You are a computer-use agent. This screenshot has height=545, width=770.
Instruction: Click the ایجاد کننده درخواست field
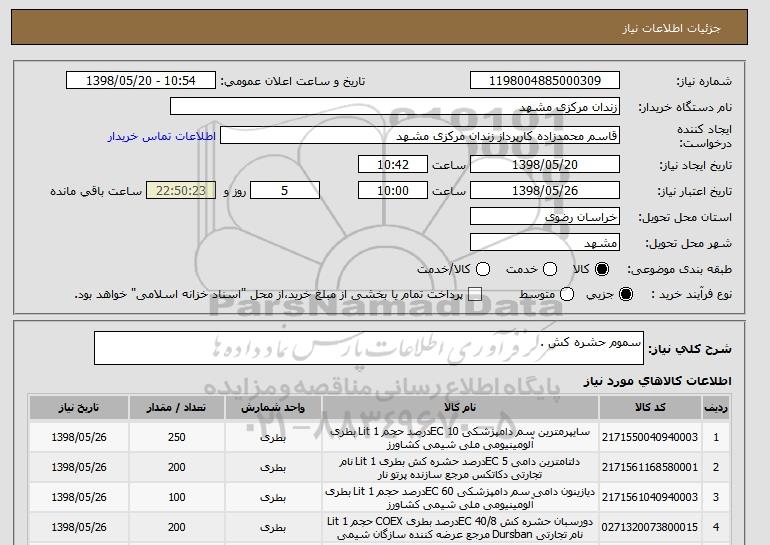(x=420, y=136)
